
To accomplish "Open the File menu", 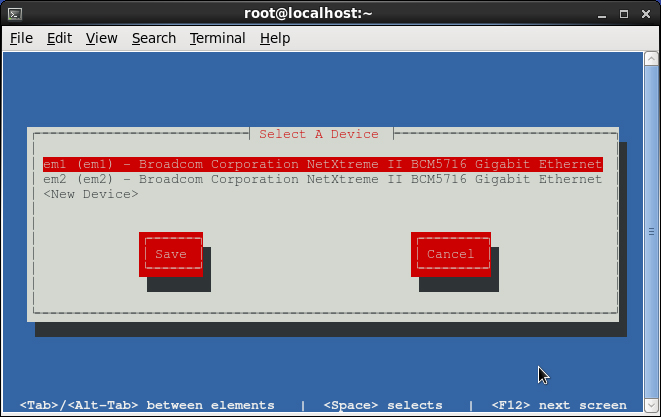I will coord(21,38).
